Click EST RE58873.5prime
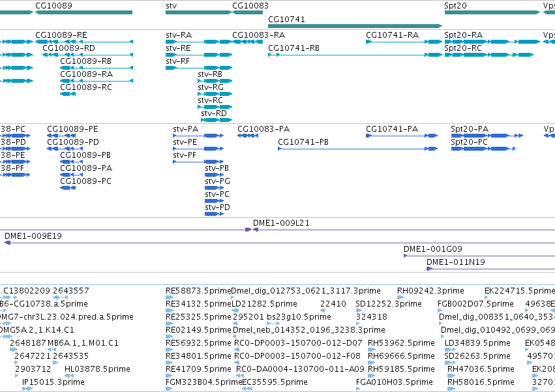 point(169,297)
